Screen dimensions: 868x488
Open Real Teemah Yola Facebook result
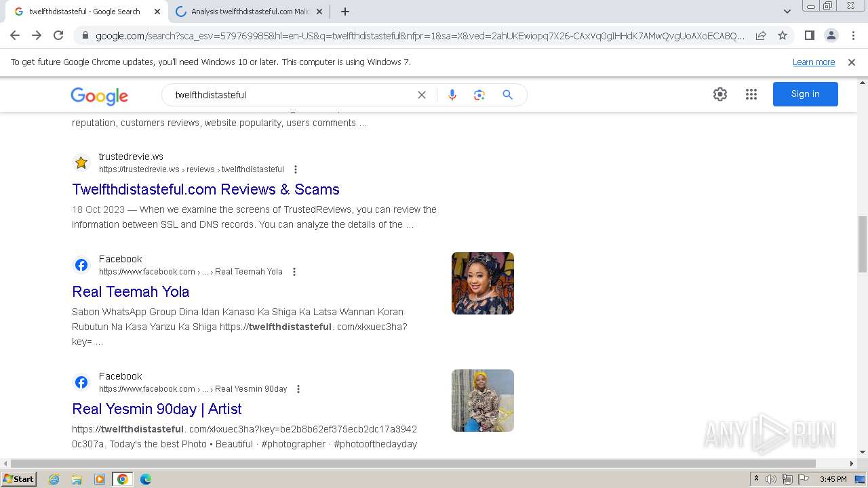(131, 291)
